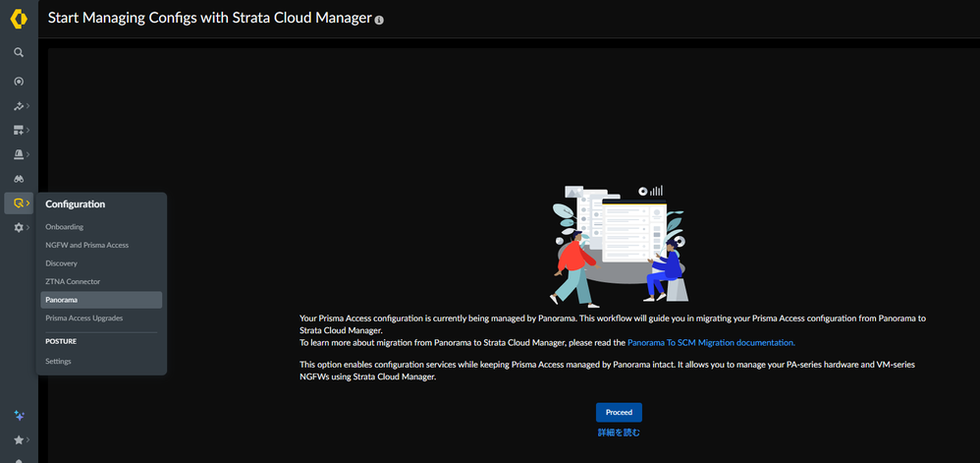Open the search magnifier in sidebar
The height and width of the screenshot is (463, 980).
19,52
